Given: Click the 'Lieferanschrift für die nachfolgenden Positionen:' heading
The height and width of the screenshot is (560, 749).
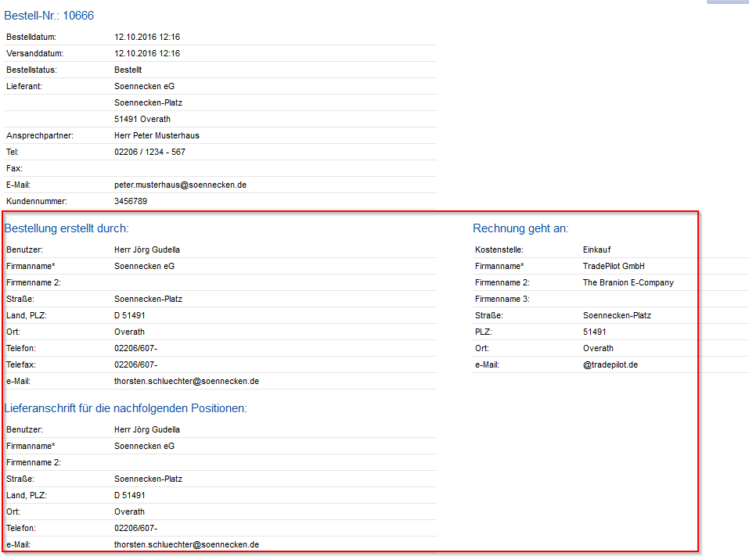Looking at the screenshot, I should pyautogui.click(x=126, y=408).
